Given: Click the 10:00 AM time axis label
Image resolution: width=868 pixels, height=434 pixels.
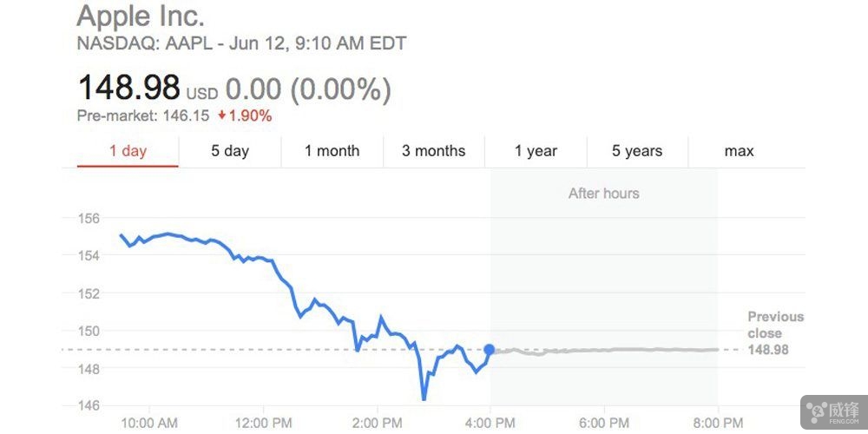Looking at the screenshot, I should (x=148, y=423).
